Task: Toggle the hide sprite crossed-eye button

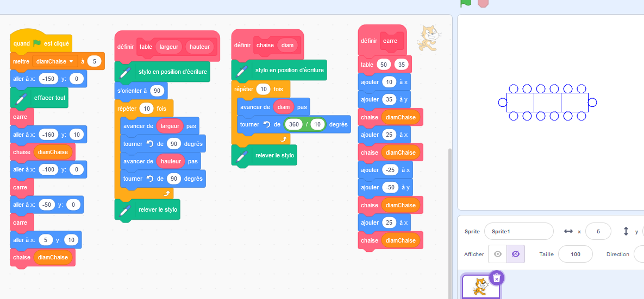Action: pos(515,254)
